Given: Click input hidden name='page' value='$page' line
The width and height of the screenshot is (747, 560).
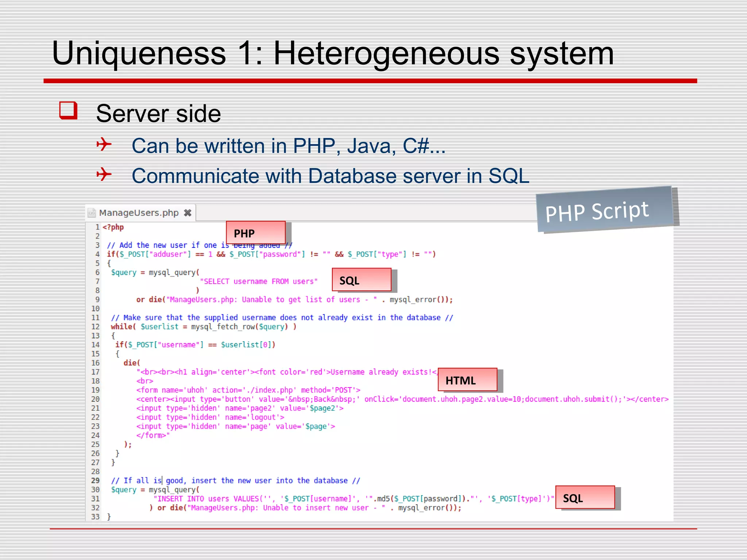Looking at the screenshot, I should pyautogui.click(x=236, y=426).
